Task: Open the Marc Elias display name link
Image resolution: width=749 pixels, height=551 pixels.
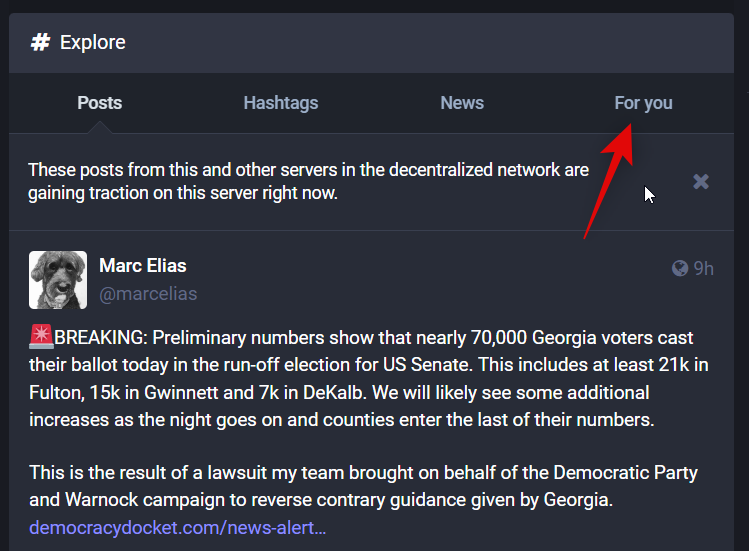Action: point(143,265)
